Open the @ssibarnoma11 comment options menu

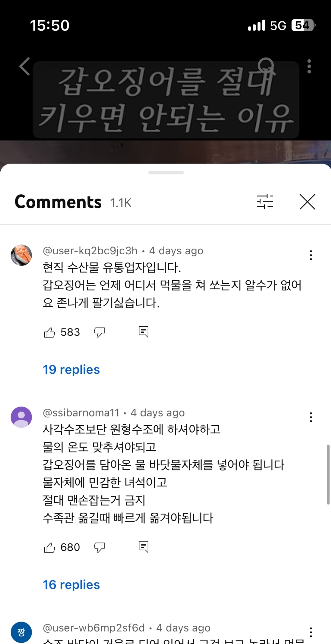coord(311,417)
